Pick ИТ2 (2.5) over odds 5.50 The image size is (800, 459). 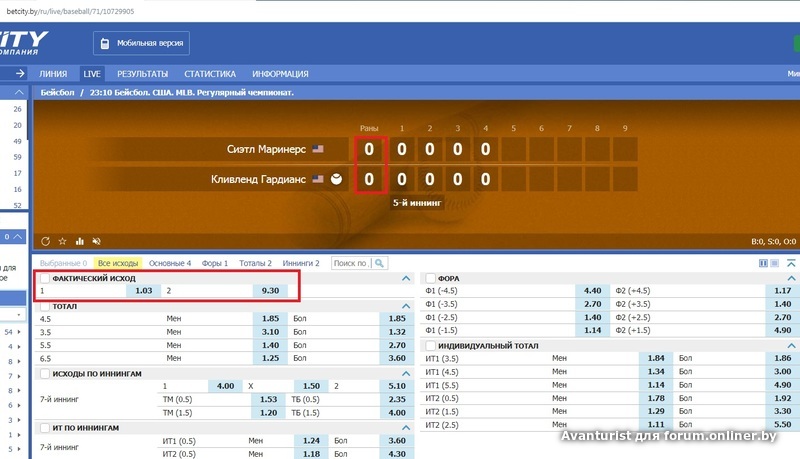point(783,424)
